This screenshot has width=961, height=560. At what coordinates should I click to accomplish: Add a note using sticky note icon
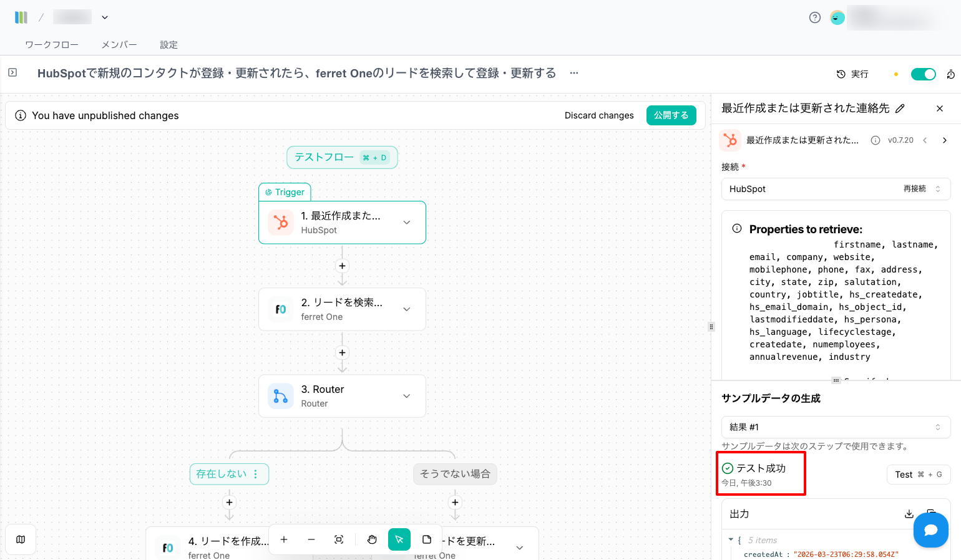click(x=427, y=539)
